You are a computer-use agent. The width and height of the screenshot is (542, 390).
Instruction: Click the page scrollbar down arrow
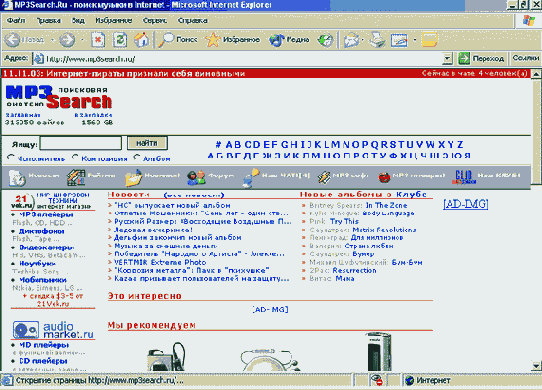click(x=536, y=366)
